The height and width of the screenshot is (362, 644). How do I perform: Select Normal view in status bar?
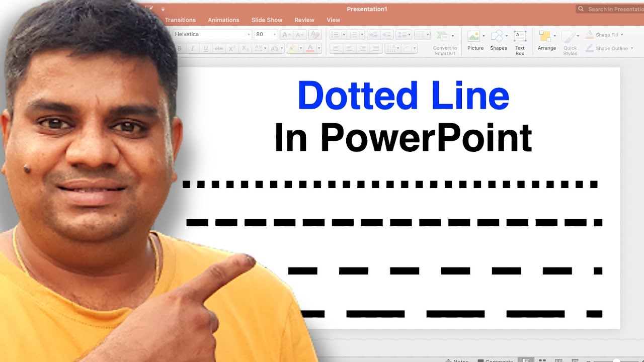click(x=526, y=360)
